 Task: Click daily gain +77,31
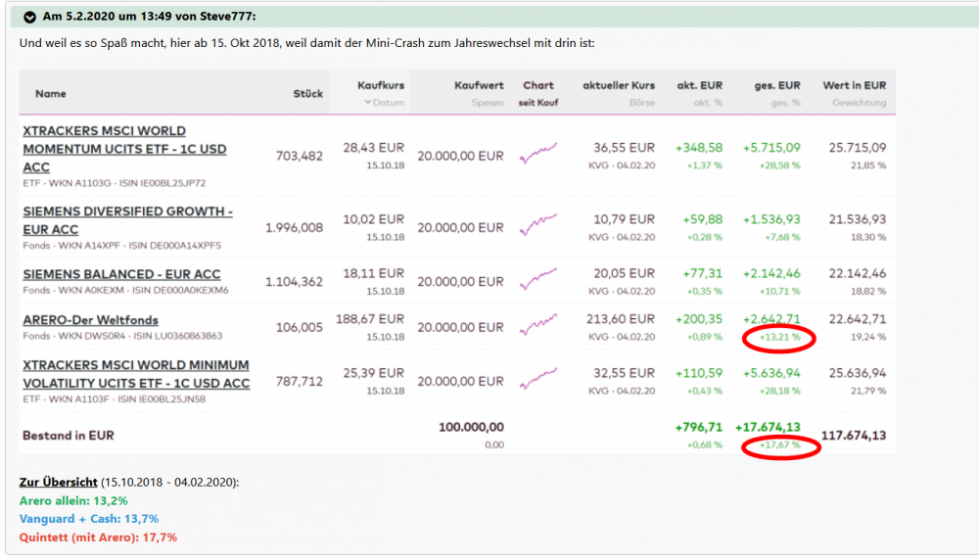[702, 273]
